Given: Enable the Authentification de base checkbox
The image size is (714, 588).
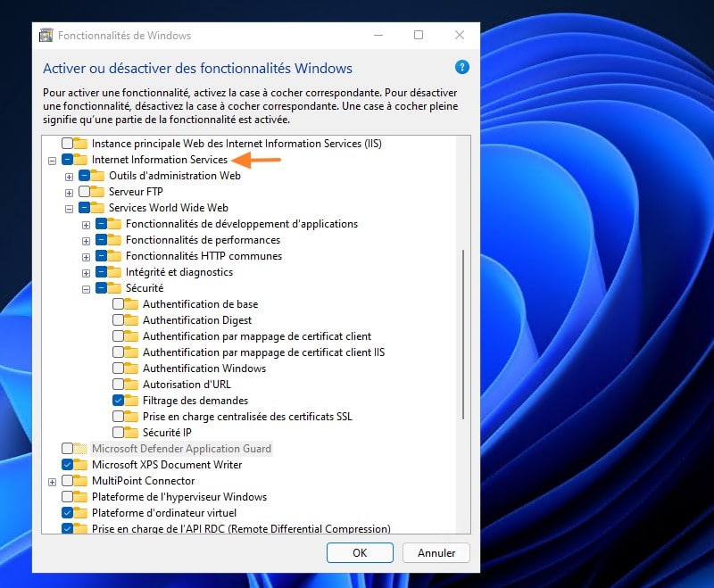Looking at the screenshot, I should click(x=119, y=304).
